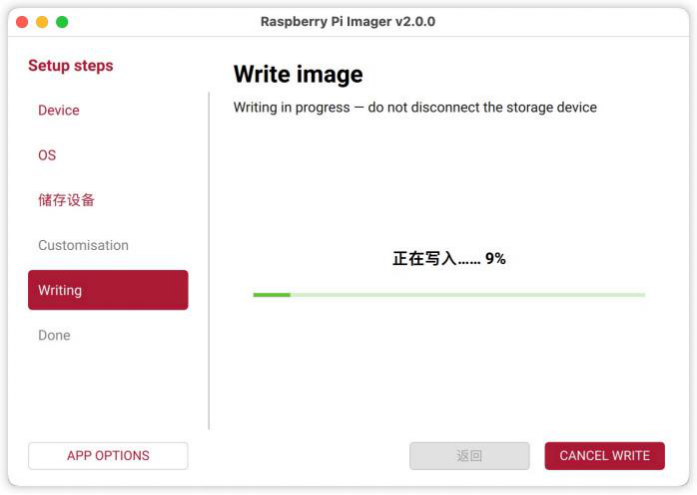Open the 储存设备 storage step
Viewport: 697px width, 495px height.
66,200
